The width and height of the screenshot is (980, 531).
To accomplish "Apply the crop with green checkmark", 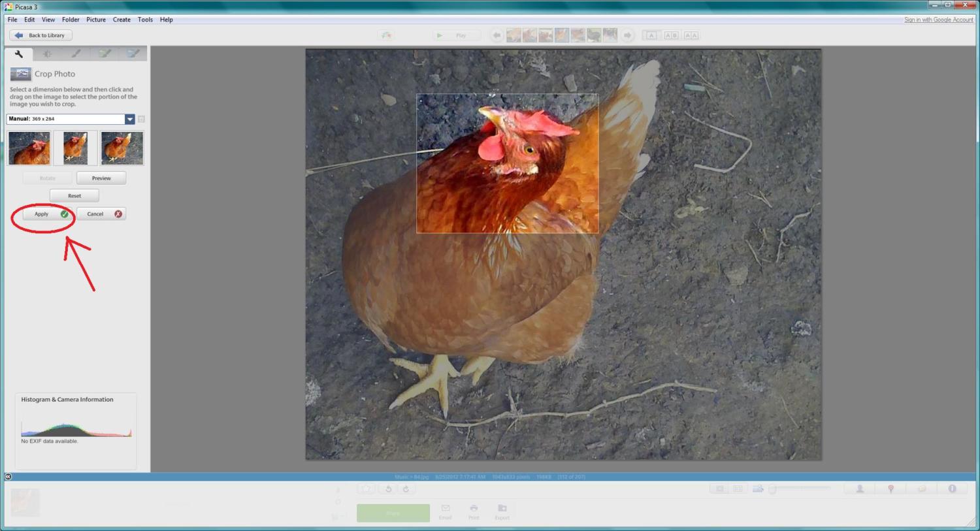I will click(x=47, y=214).
